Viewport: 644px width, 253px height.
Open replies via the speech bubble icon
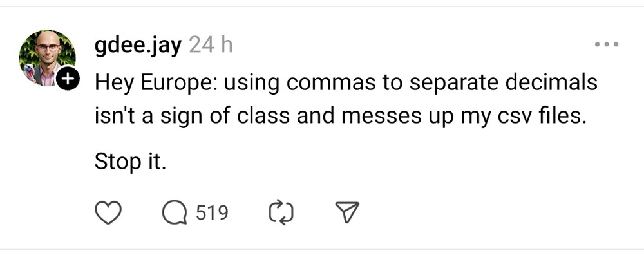[175, 213]
